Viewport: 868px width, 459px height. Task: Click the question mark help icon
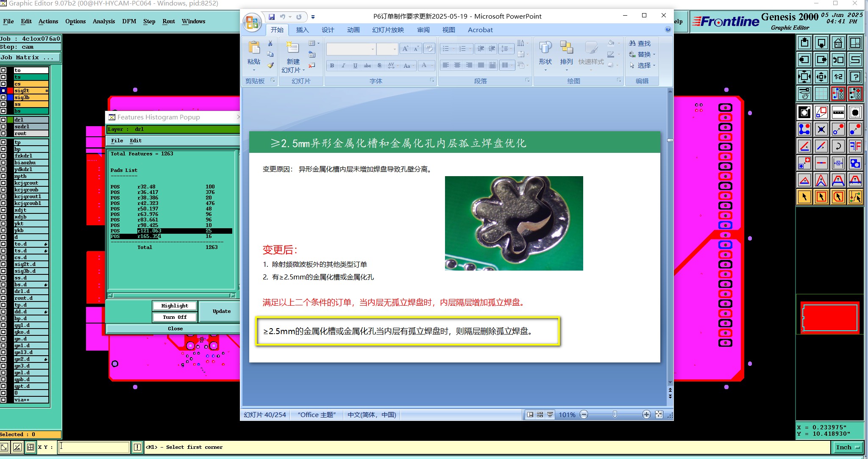pos(855,77)
